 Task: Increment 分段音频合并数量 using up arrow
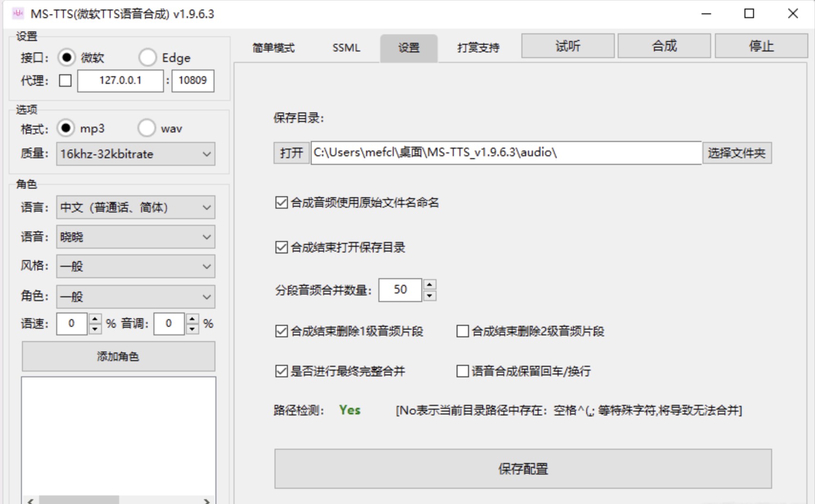coord(429,285)
